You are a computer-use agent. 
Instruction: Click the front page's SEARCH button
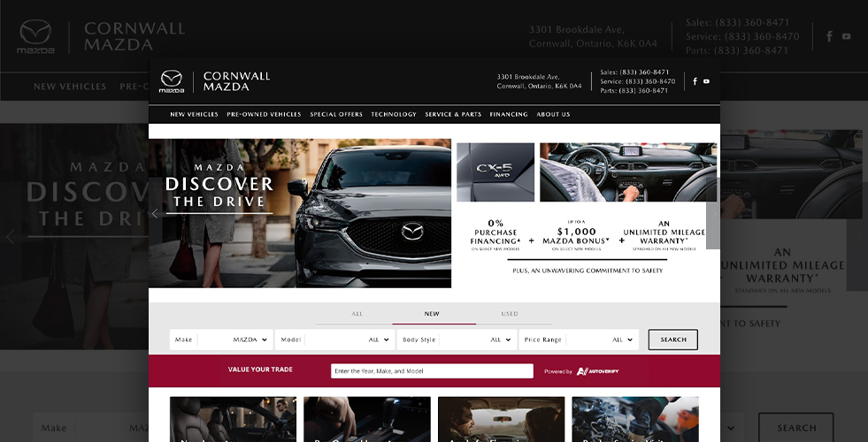pos(673,339)
